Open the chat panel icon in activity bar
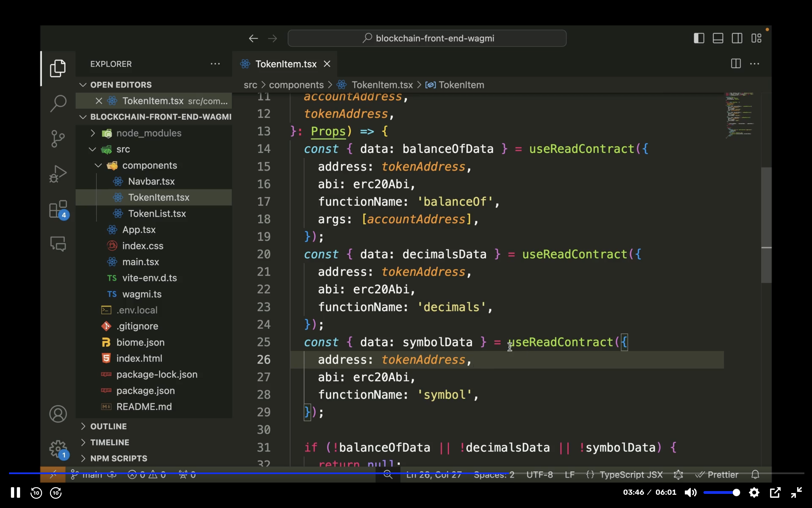 58,244
